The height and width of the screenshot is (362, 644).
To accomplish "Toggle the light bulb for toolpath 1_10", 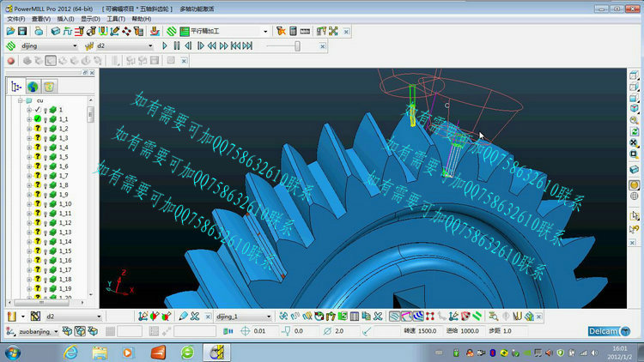I will coord(45,204).
